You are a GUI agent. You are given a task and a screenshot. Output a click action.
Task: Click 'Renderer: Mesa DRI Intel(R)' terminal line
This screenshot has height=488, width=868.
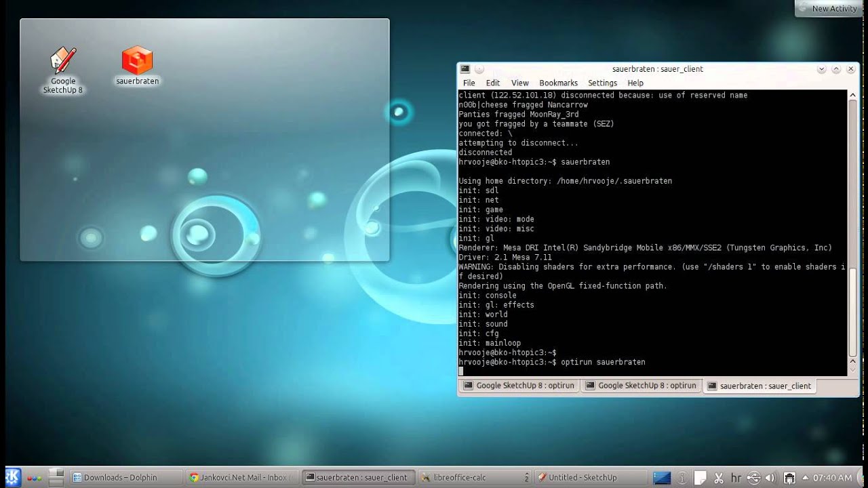[645, 248]
